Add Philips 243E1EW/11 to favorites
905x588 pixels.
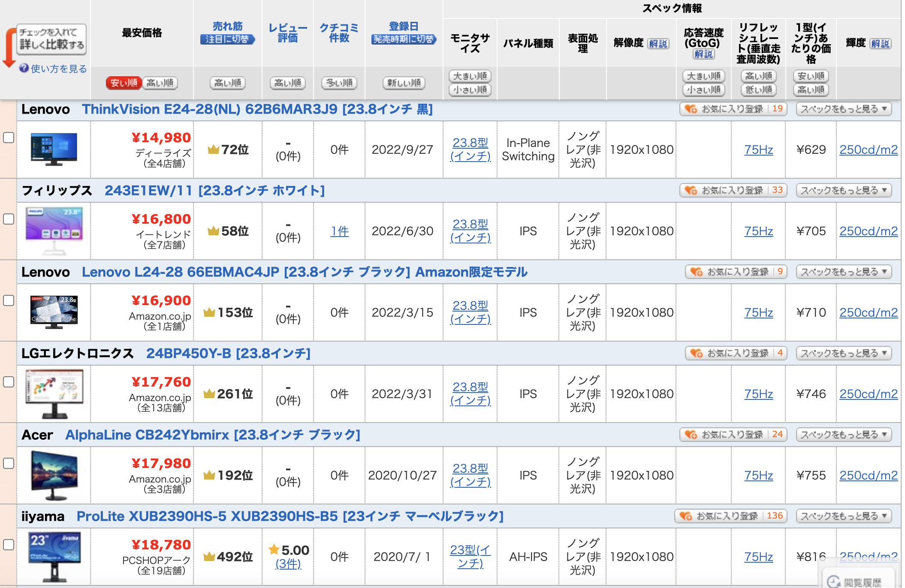733,191
